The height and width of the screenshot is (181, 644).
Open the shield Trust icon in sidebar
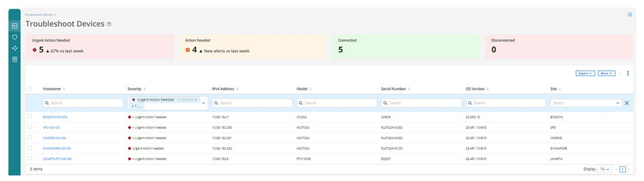tap(15, 37)
